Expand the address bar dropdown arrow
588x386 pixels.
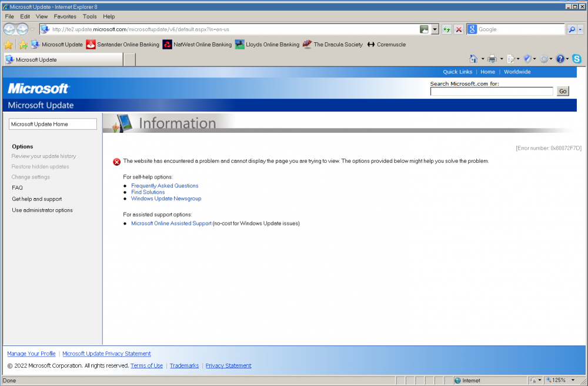pos(435,29)
